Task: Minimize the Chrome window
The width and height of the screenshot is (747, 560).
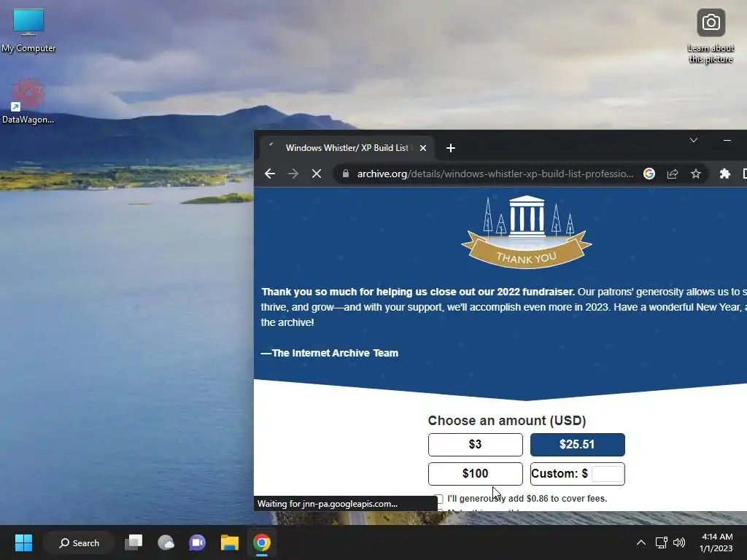Action: (x=727, y=140)
